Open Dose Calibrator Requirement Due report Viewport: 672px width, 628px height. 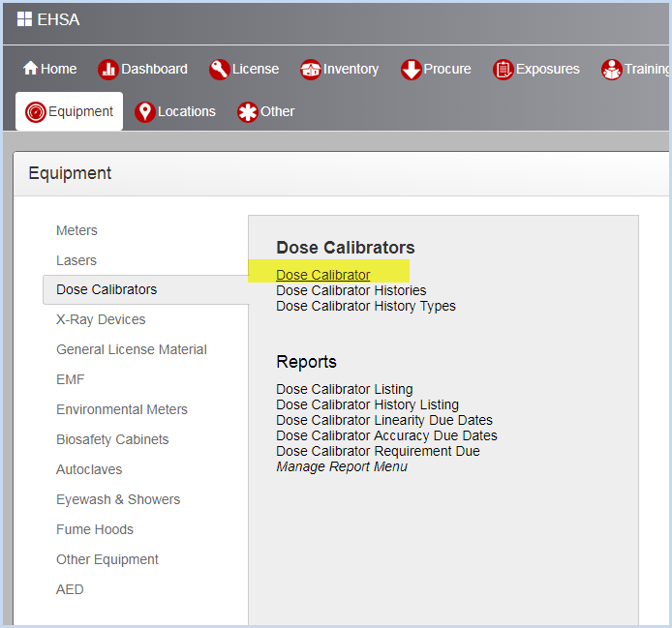[x=378, y=451]
